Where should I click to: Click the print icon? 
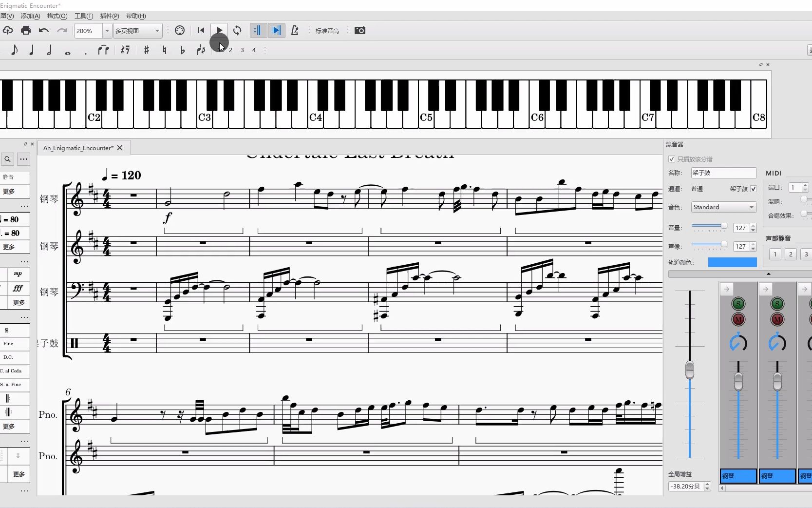(26, 30)
